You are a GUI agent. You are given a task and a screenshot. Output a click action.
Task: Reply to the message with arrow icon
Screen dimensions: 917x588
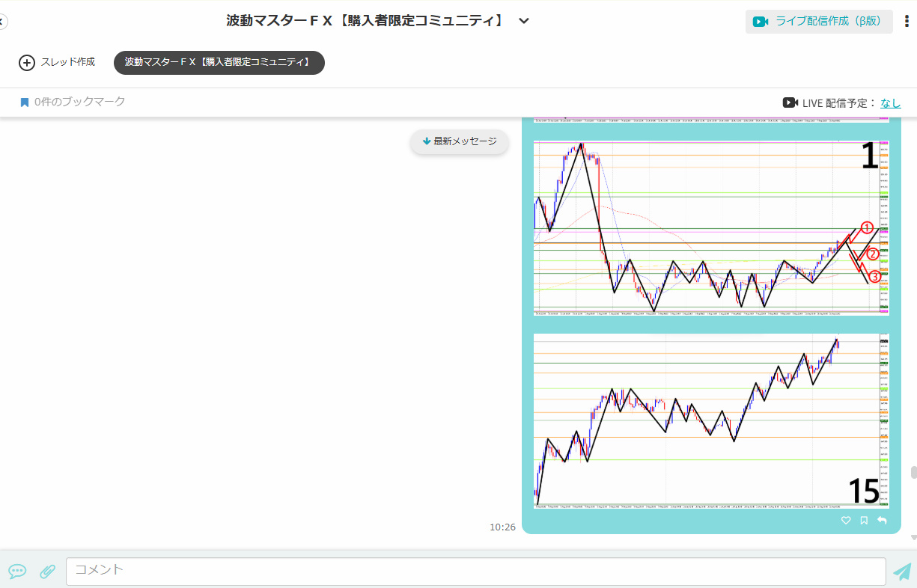click(x=882, y=521)
